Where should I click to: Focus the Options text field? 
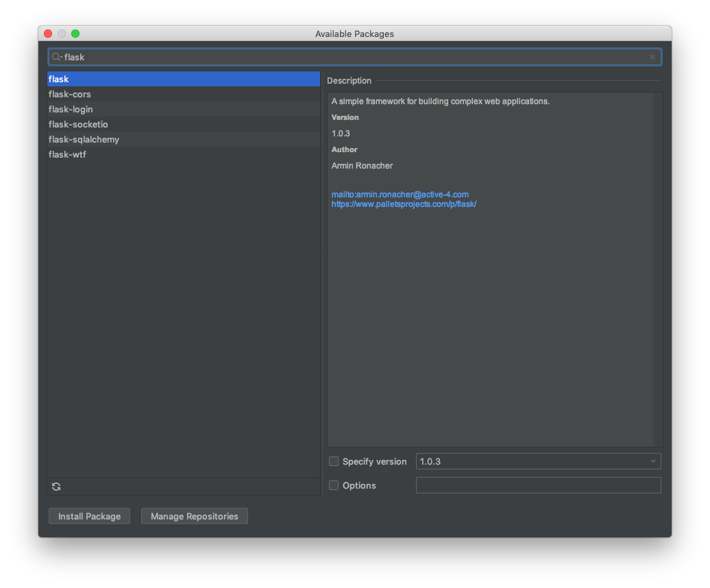point(539,485)
